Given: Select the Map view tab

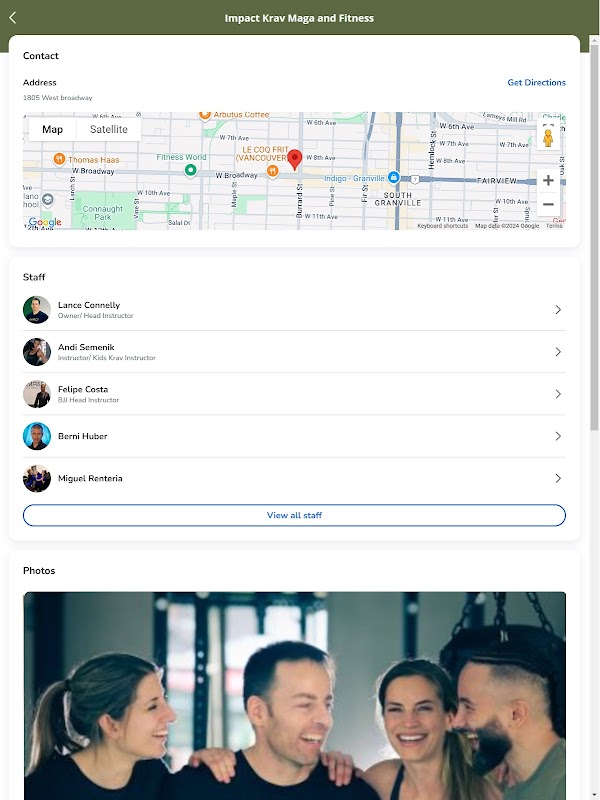Looking at the screenshot, I should pos(53,129).
